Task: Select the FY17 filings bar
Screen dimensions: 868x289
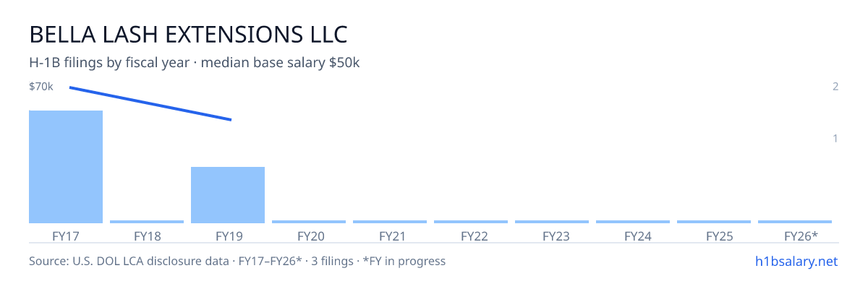Action: click(x=66, y=167)
